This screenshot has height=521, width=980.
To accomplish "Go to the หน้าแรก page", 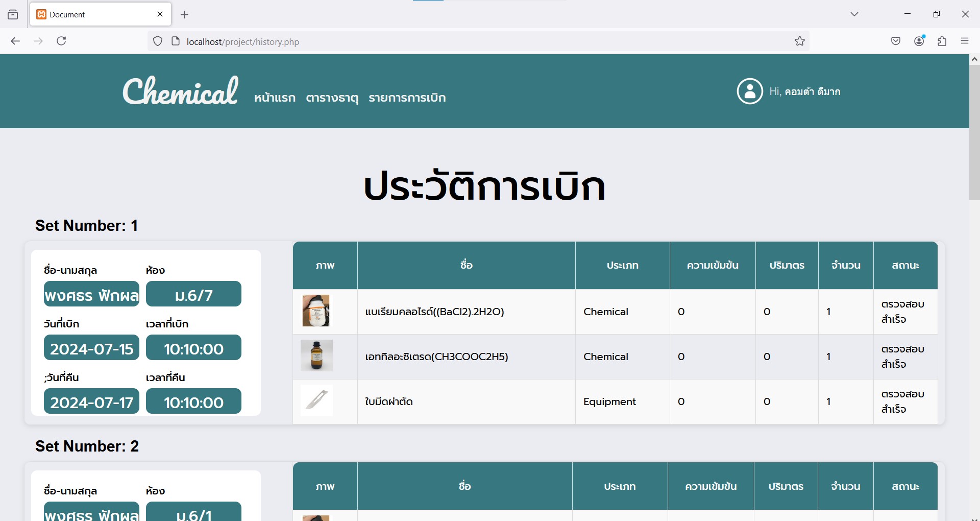I will point(275,98).
